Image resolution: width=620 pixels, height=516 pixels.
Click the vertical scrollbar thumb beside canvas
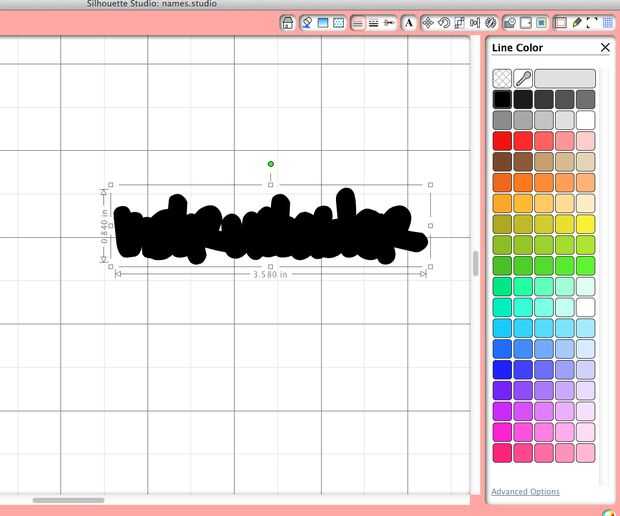pyautogui.click(x=475, y=263)
